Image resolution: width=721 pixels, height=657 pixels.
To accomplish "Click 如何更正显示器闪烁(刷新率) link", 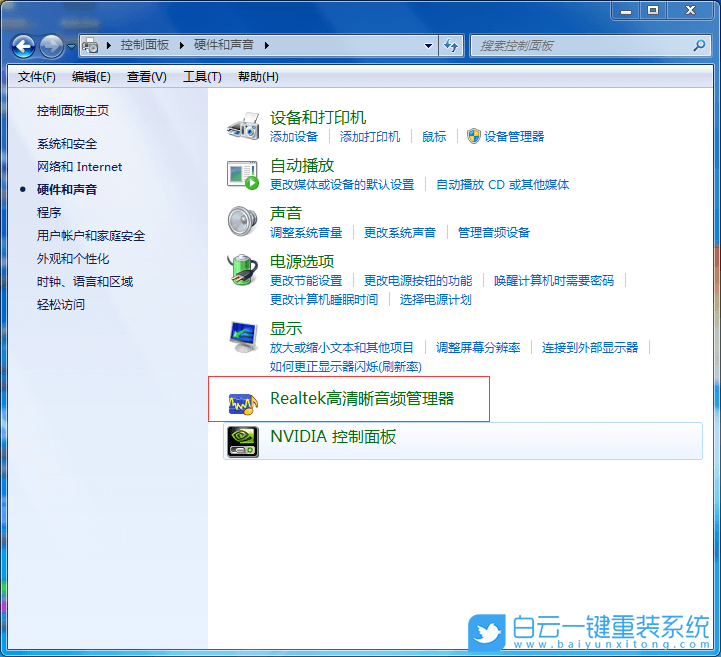I will 345,367.
